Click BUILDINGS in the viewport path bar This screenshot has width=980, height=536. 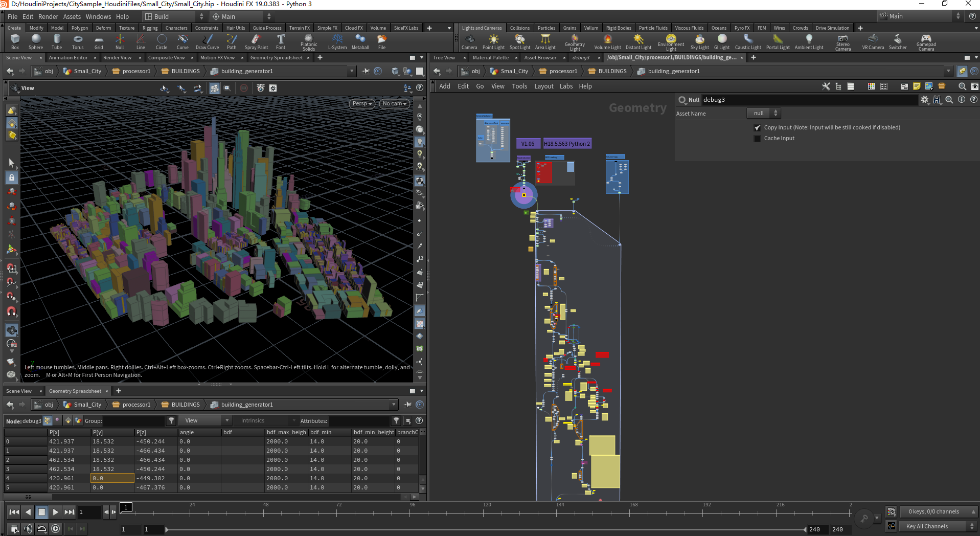[x=185, y=71]
